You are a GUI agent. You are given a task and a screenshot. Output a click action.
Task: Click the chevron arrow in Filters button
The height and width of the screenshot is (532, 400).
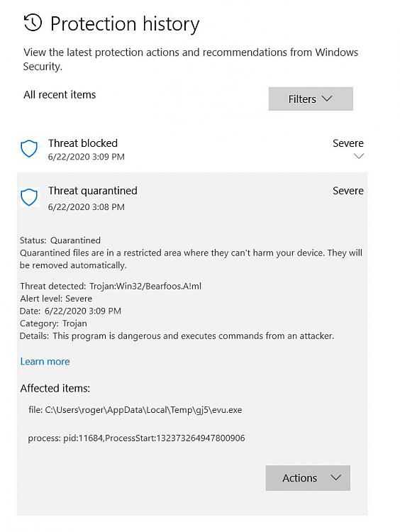pyautogui.click(x=327, y=99)
